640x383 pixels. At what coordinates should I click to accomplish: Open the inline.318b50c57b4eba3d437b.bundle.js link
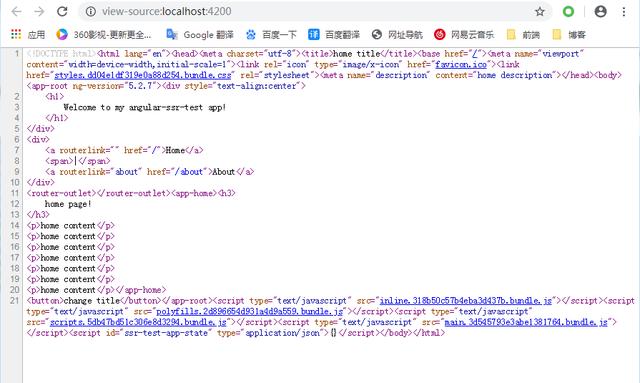tap(465, 301)
